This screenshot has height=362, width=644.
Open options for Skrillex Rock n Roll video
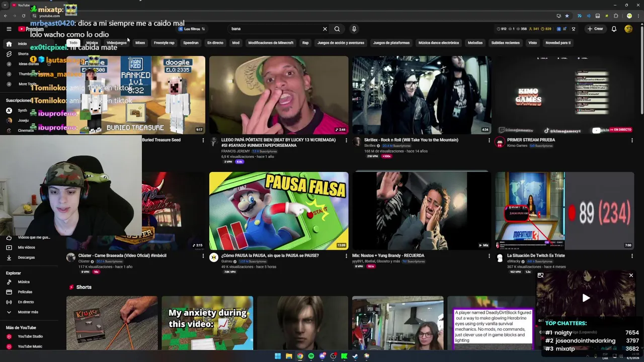[x=489, y=140]
